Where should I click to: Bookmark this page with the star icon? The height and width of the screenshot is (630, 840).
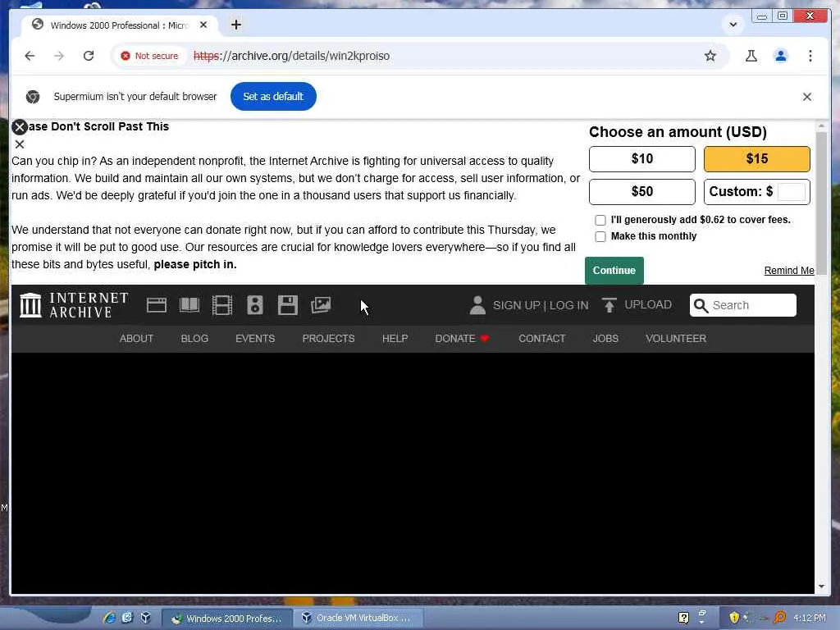pyautogui.click(x=710, y=56)
